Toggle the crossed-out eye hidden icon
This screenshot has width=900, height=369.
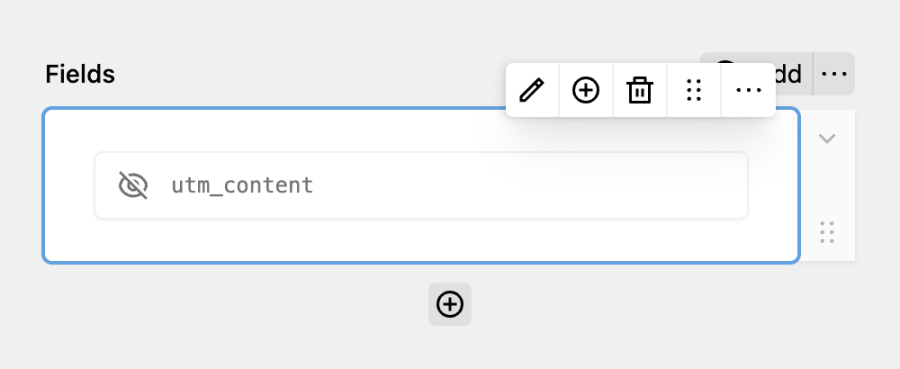click(133, 185)
